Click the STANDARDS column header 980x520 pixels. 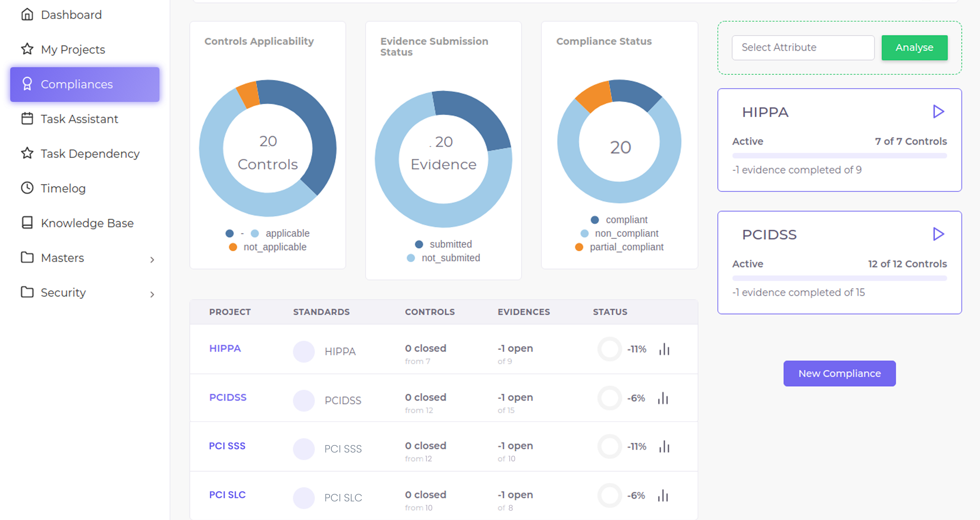[321, 312]
